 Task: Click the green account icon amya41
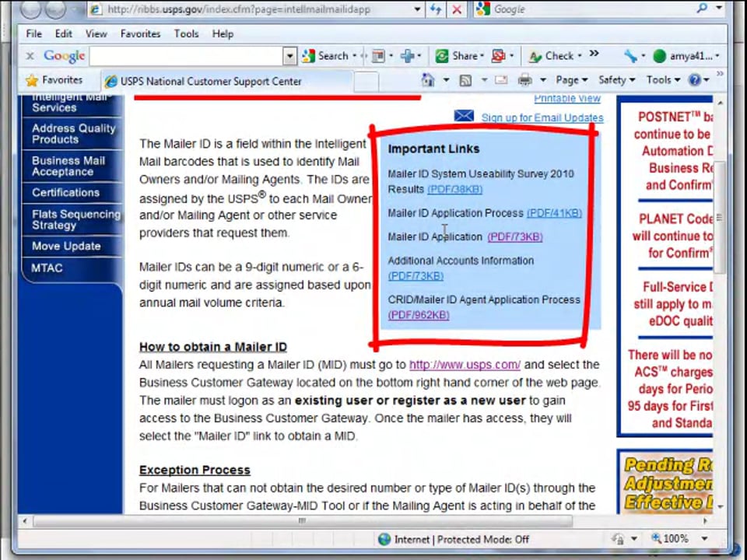[x=659, y=56]
